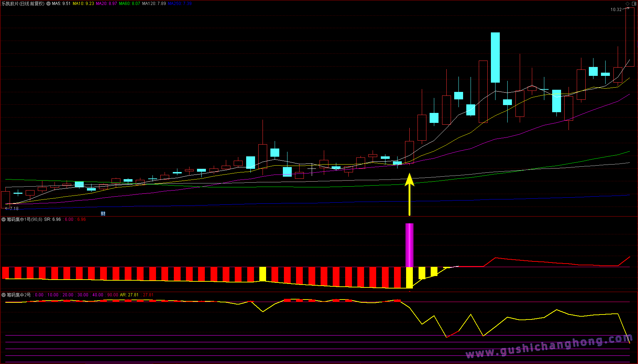Click the diamond icon at top right
Screen dimensions: 638x364
[x=628, y=4]
